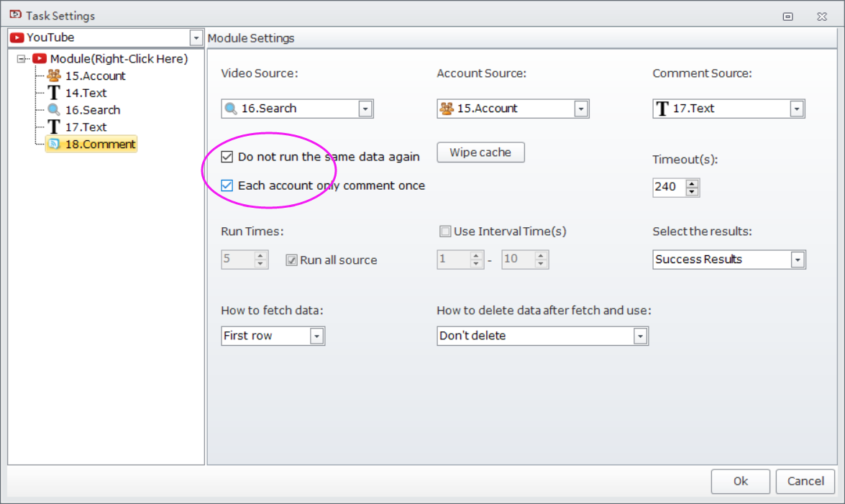Click the 17.Text T icon in tree
Viewport: 845px width, 504px height.
pyautogui.click(x=54, y=127)
